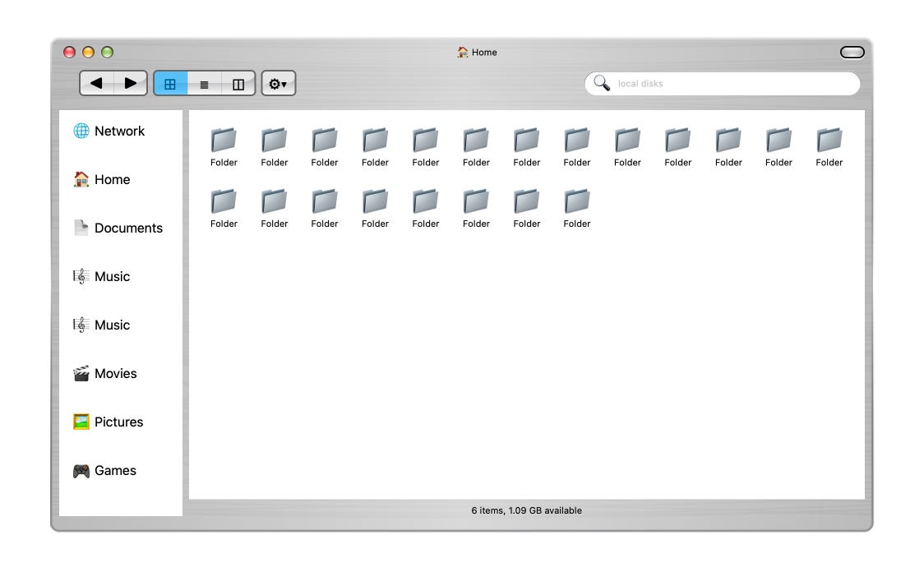Select Home in the sidebar
The width and height of the screenshot is (924, 572).
[102, 179]
